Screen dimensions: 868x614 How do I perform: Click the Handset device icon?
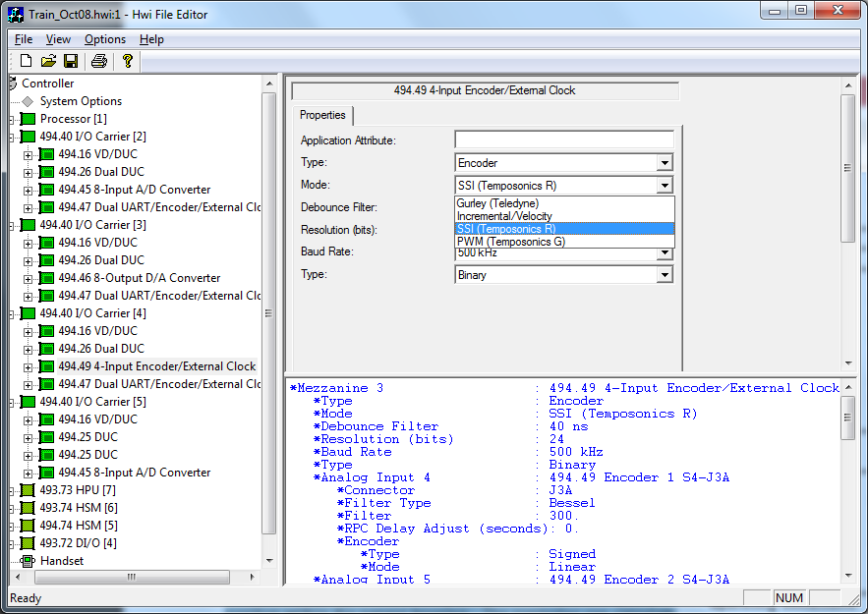(28, 561)
